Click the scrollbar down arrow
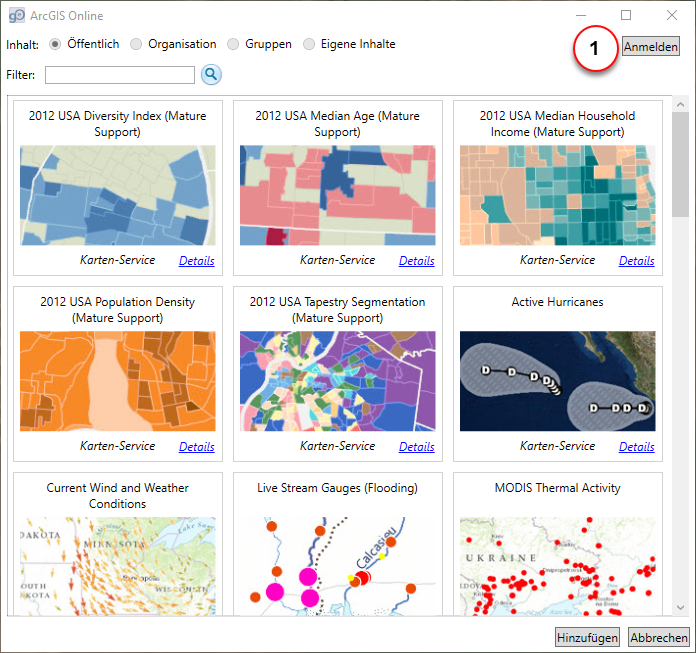 pos(680,607)
